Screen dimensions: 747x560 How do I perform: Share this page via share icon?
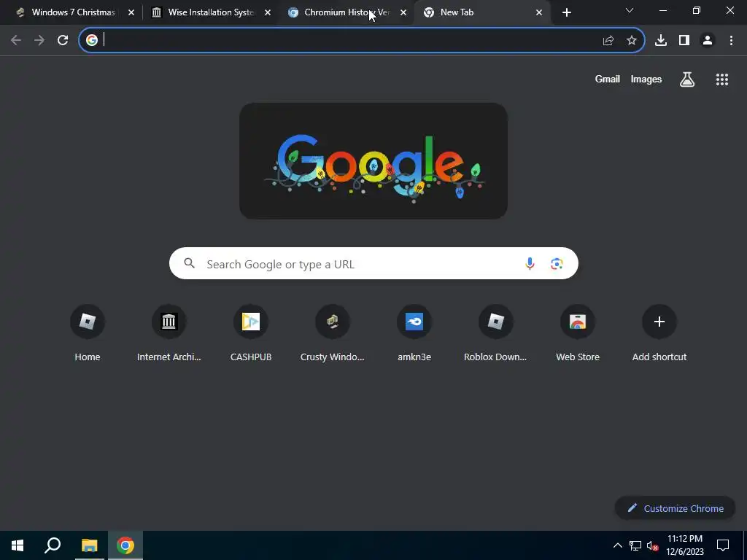tap(608, 41)
